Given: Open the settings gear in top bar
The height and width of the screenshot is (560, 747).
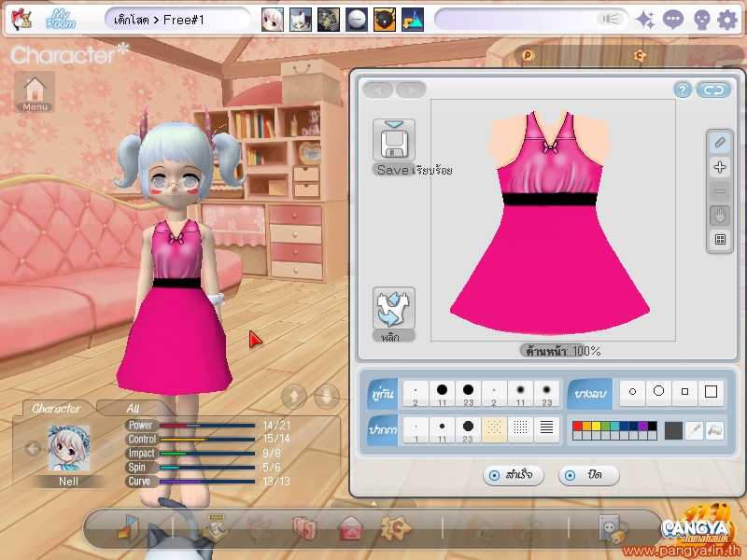Looking at the screenshot, I should click(727, 20).
